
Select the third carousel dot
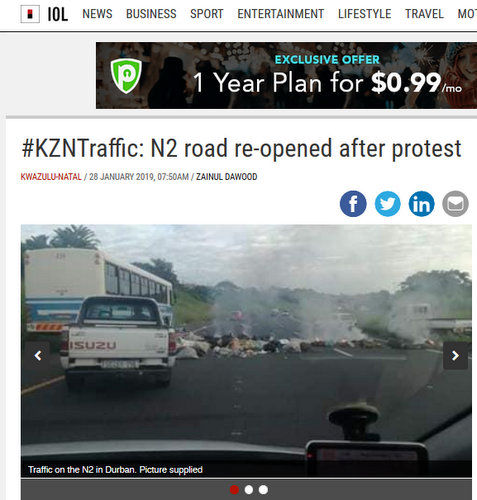[263, 490]
